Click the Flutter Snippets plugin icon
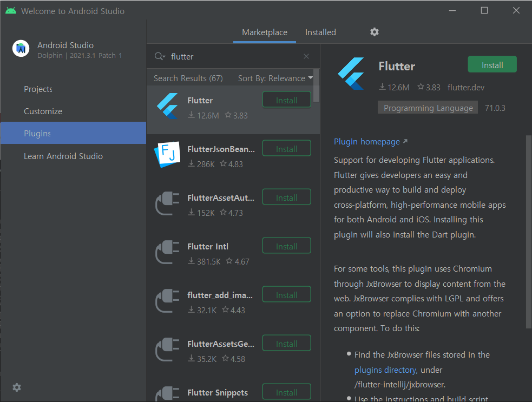532x402 pixels. point(167,394)
